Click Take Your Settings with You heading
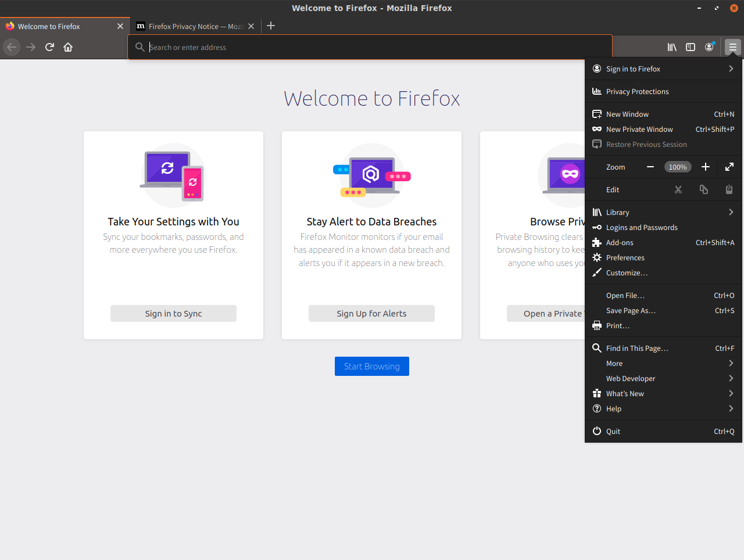This screenshot has height=560, width=744. click(x=173, y=221)
